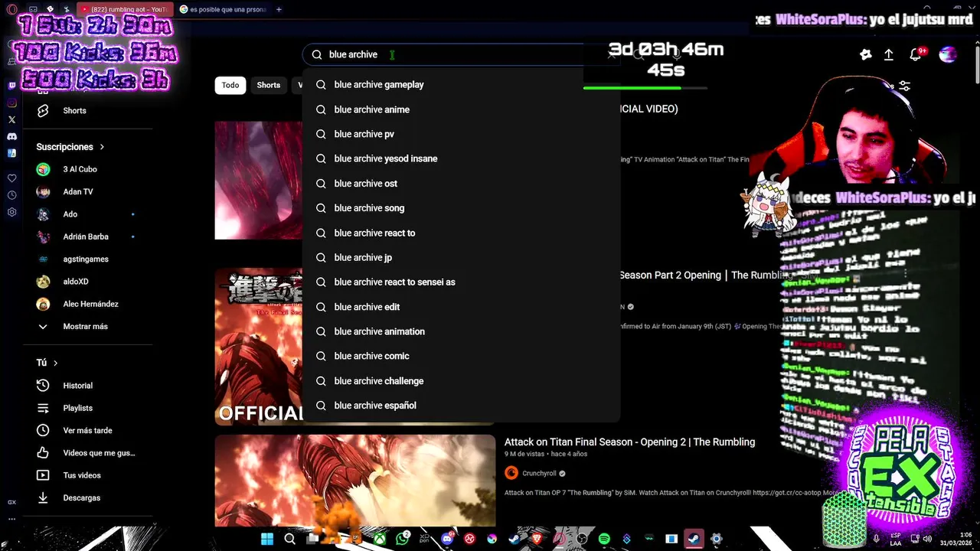Open Windows Start menu

pos(267,539)
